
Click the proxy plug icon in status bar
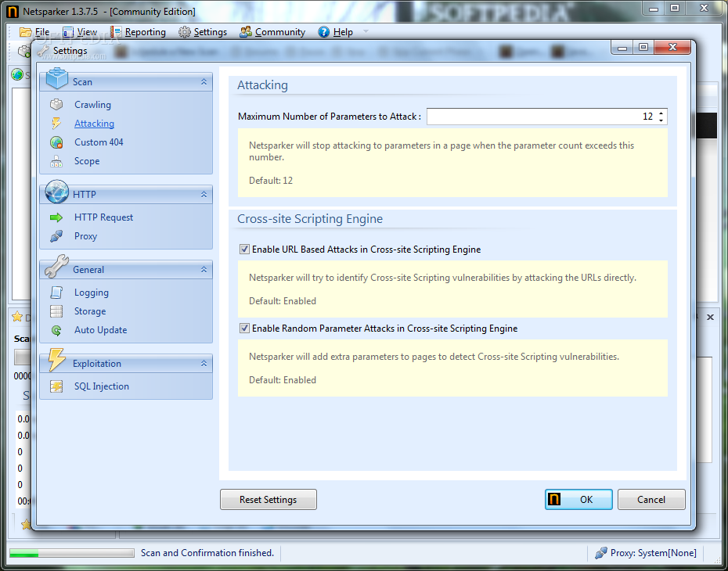(x=600, y=552)
